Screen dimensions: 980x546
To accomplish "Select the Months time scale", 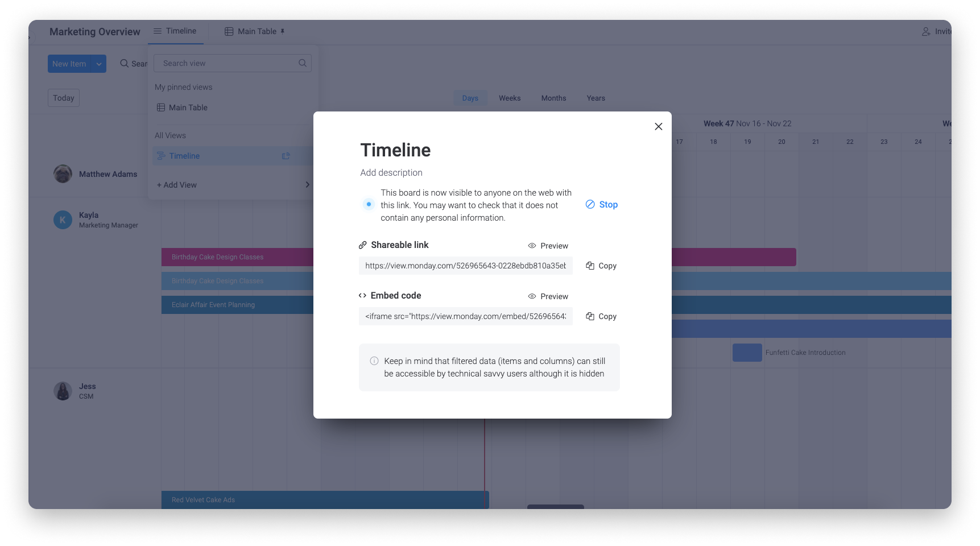I will 553,98.
